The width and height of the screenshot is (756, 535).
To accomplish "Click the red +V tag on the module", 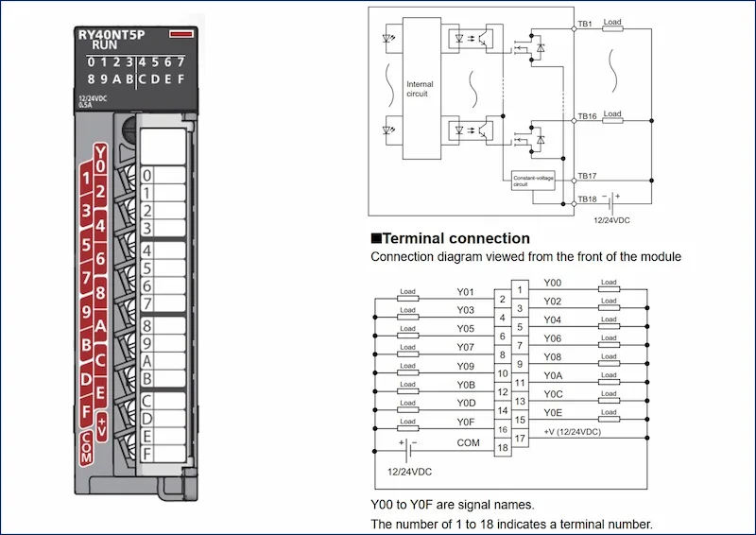I will [101, 427].
